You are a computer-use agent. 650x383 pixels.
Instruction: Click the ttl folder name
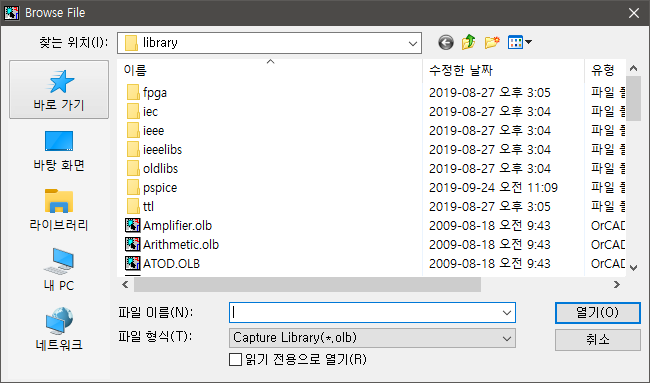tap(148, 206)
